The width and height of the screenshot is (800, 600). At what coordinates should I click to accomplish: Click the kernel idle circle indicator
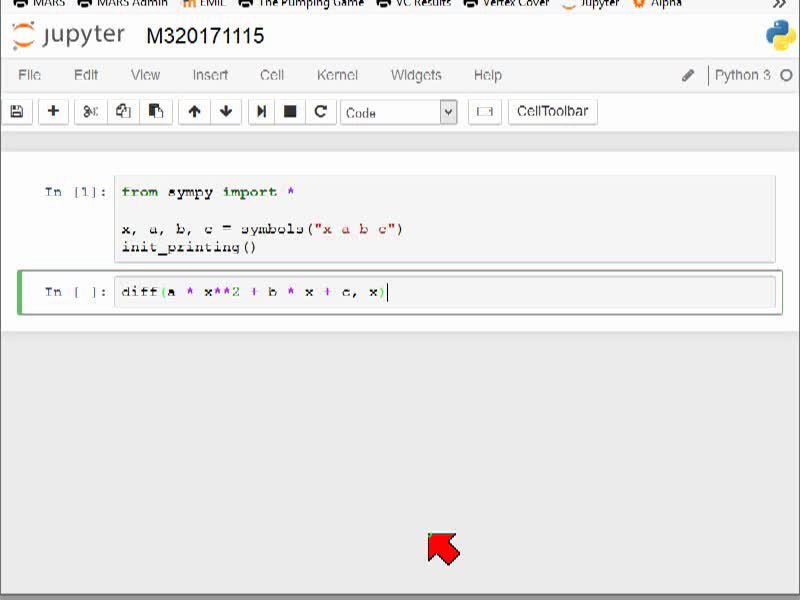coord(786,76)
